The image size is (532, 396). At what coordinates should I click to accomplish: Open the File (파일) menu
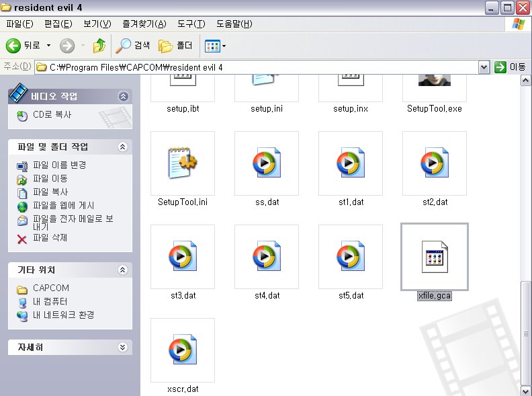tap(19, 24)
